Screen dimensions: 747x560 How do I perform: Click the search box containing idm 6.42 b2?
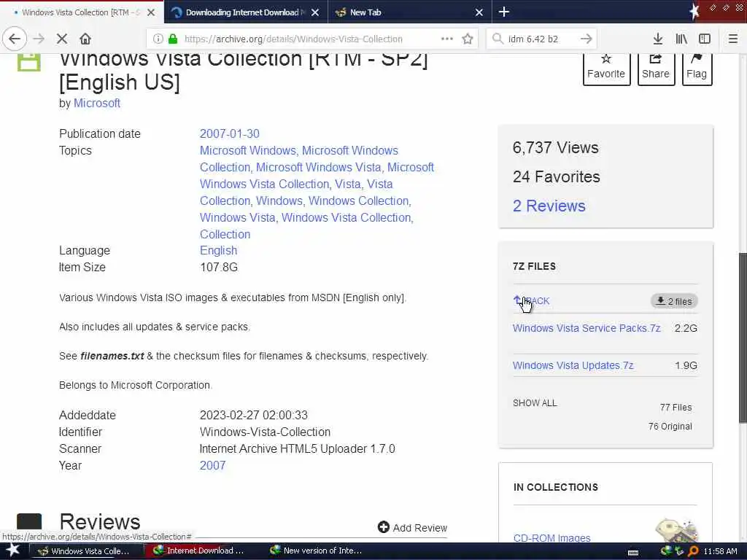click(541, 39)
